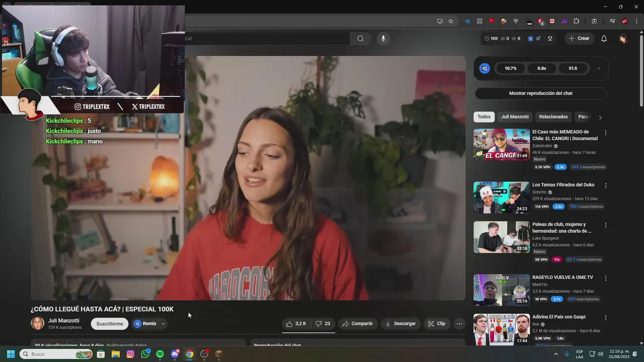644x362 pixels.
Task: Click Juli Manzotti channel avatar
Action: (38, 324)
